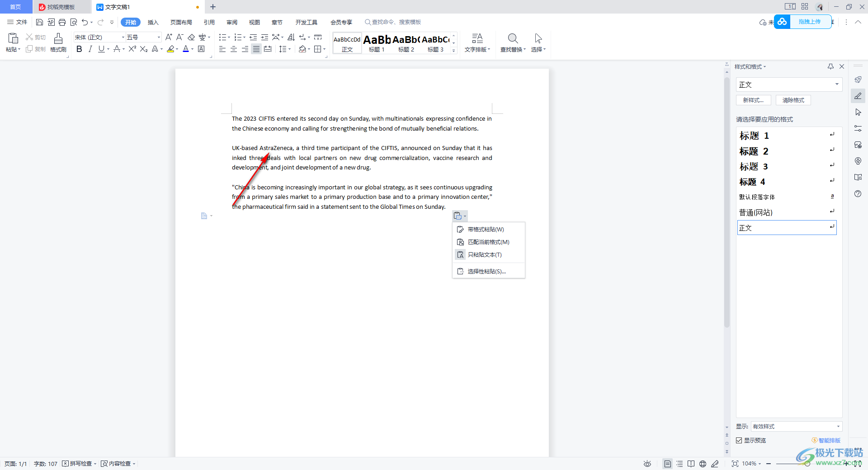Expand the line spacing dropdown
This screenshot has width=868, height=470.
290,49
